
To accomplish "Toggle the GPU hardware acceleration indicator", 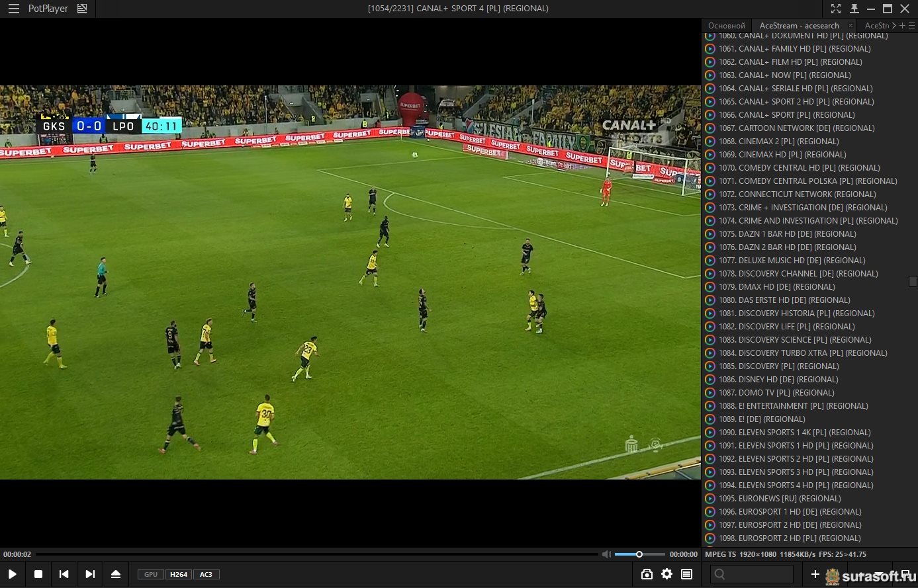I will 151,574.
